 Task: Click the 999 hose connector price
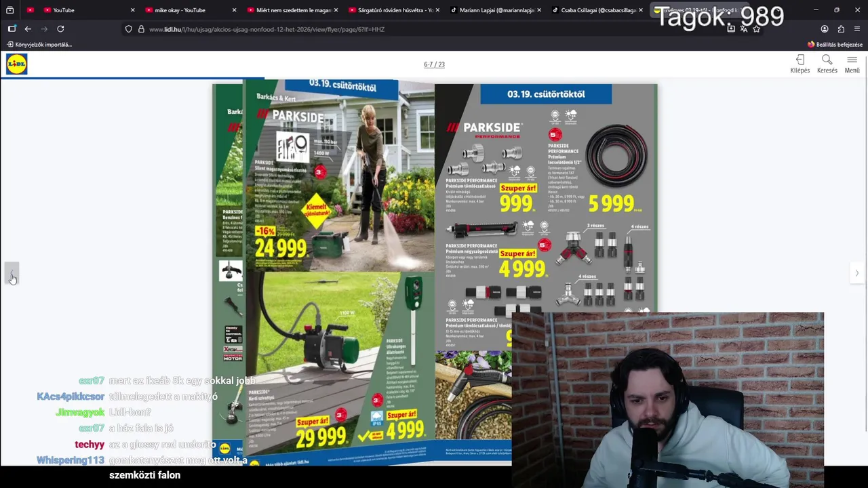(517, 203)
